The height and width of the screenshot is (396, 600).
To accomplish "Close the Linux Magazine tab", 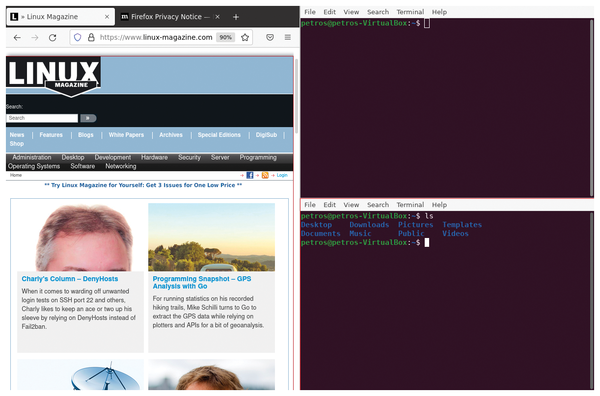I will (107, 17).
